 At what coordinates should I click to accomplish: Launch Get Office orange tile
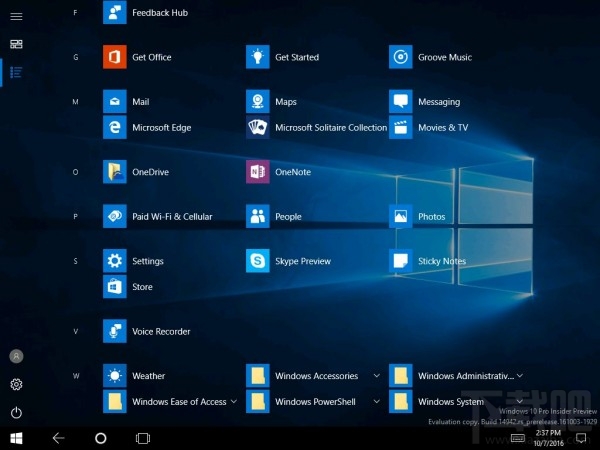pos(114,57)
